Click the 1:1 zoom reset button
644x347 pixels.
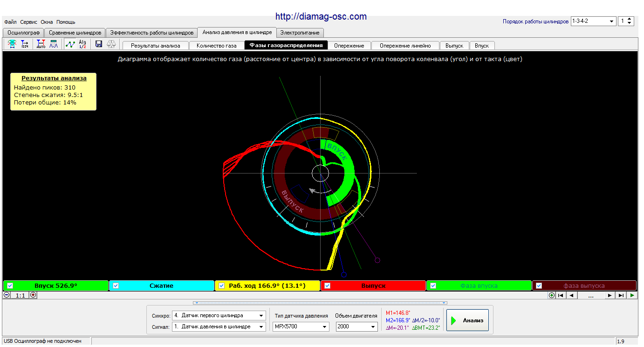(x=20, y=295)
